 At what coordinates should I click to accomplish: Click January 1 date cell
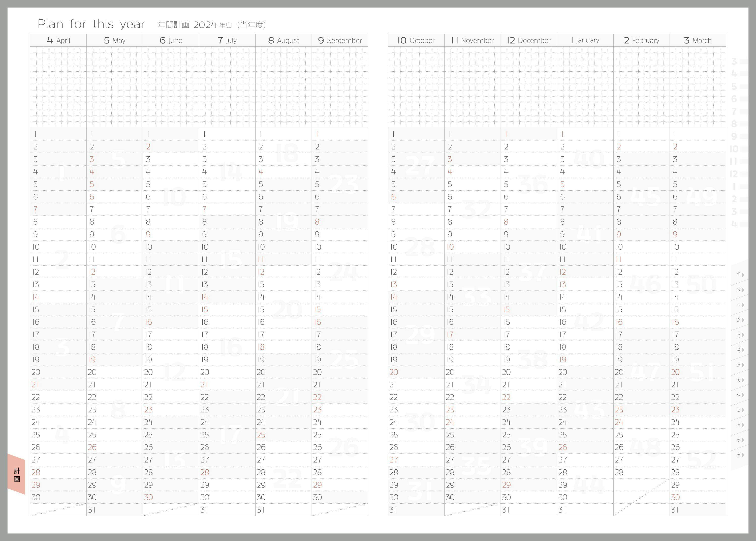[x=585, y=134]
